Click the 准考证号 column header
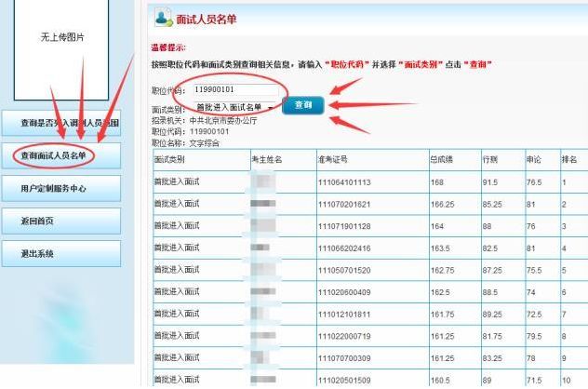Viewport: 588px width, 389px height. (333, 160)
